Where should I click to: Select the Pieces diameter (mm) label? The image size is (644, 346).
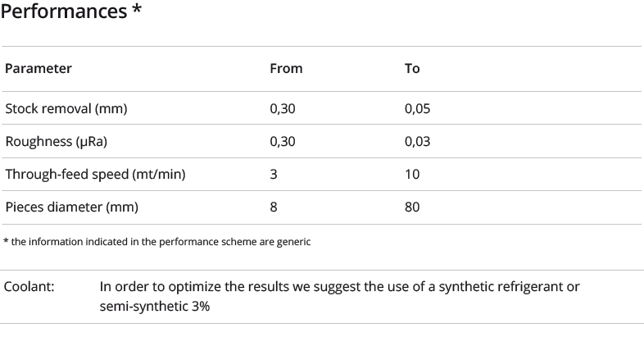tap(71, 207)
